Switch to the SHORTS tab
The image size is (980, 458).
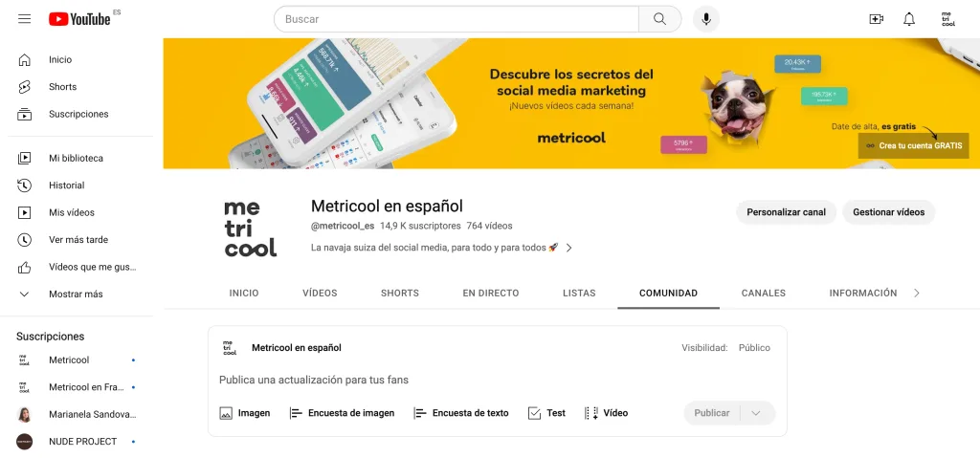click(400, 293)
